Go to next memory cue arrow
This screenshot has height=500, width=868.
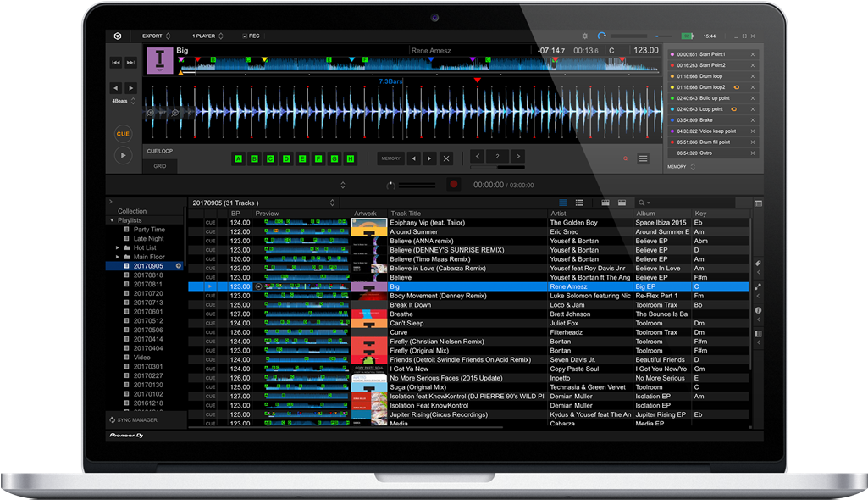[429, 159]
